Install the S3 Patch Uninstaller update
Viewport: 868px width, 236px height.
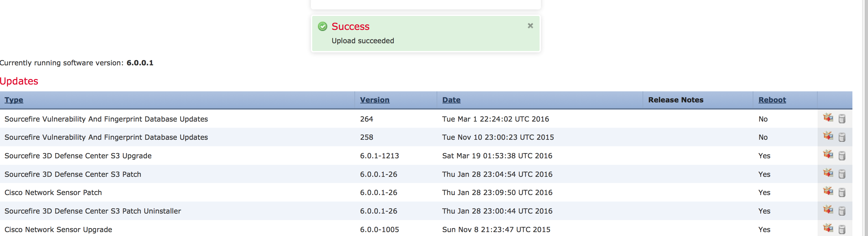tap(828, 210)
